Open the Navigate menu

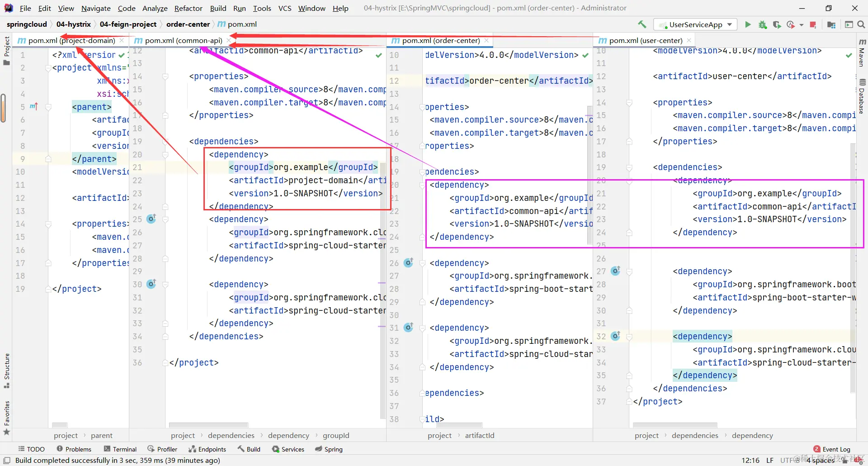[x=96, y=8]
